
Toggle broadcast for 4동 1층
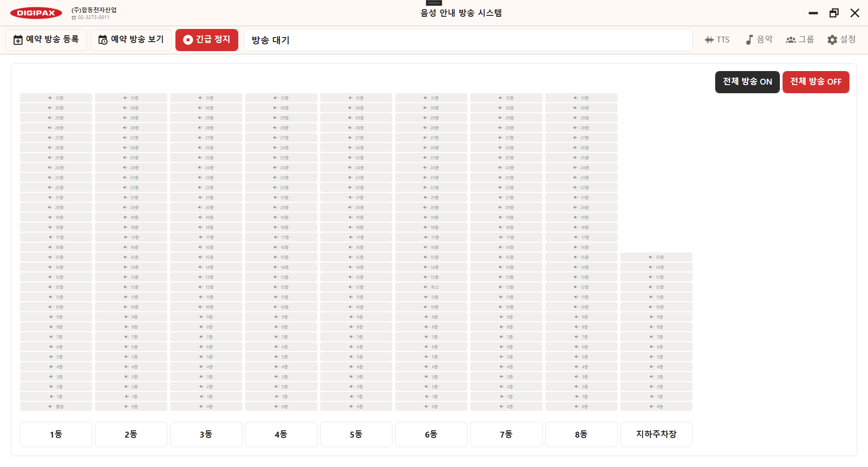(281, 396)
